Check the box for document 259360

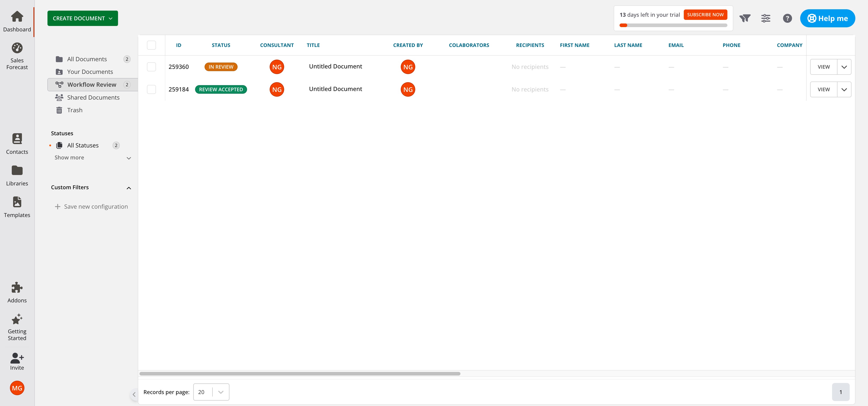(x=151, y=67)
